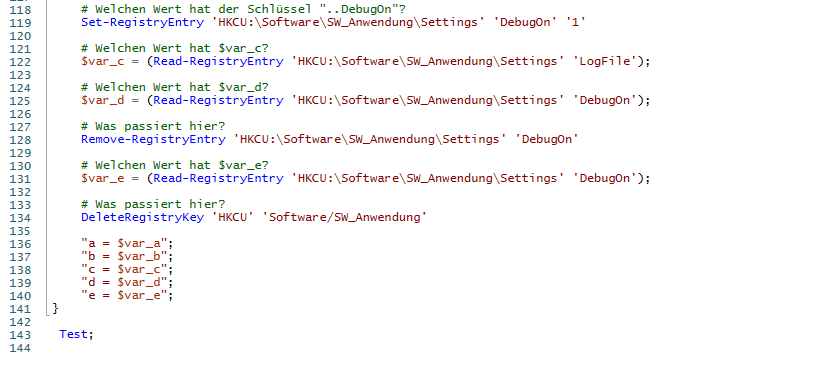Viewport: 829px width, 365px height.
Task: Click the 'HKCU' string on line 134
Action: (x=233, y=217)
